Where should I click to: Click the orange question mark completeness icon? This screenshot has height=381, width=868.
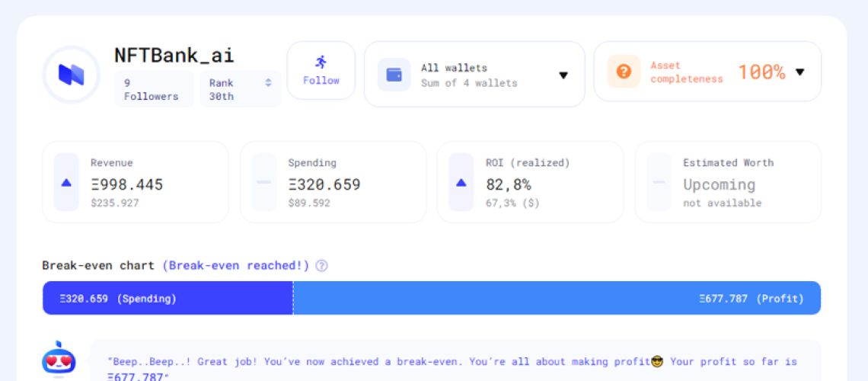point(624,72)
